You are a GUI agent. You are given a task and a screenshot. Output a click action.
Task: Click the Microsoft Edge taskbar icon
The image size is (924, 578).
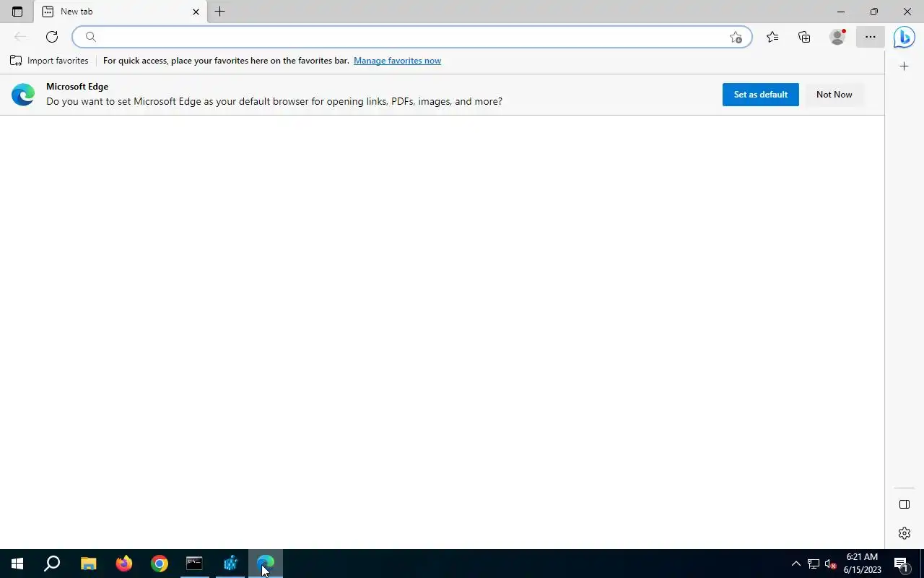pos(266,564)
